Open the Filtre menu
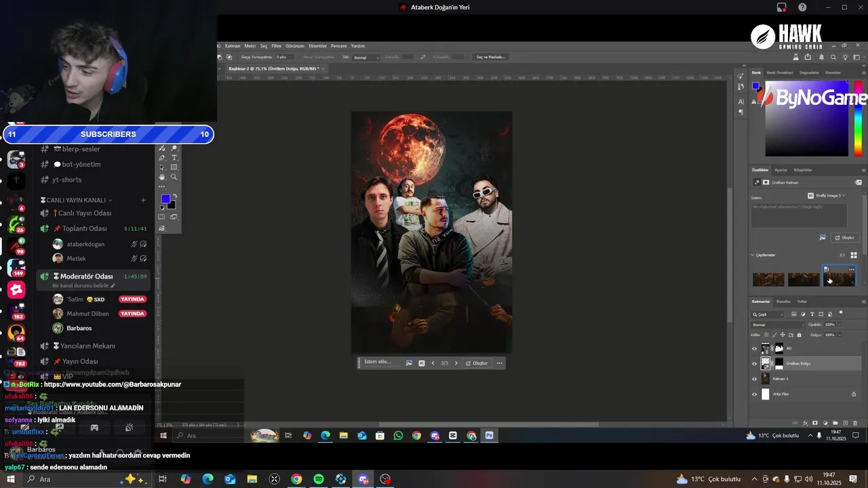Viewport: 868px width, 488px height. pyautogui.click(x=276, y=46)
